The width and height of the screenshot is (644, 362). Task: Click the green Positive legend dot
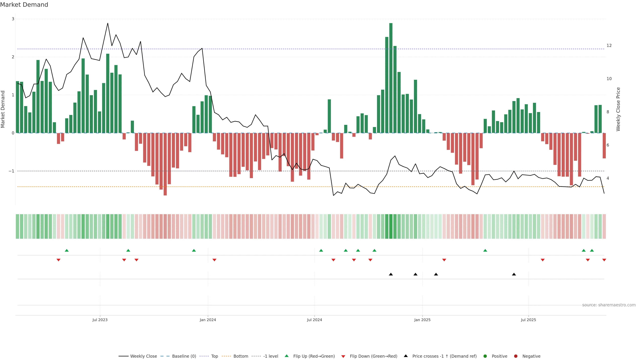(x=485, y=356)
